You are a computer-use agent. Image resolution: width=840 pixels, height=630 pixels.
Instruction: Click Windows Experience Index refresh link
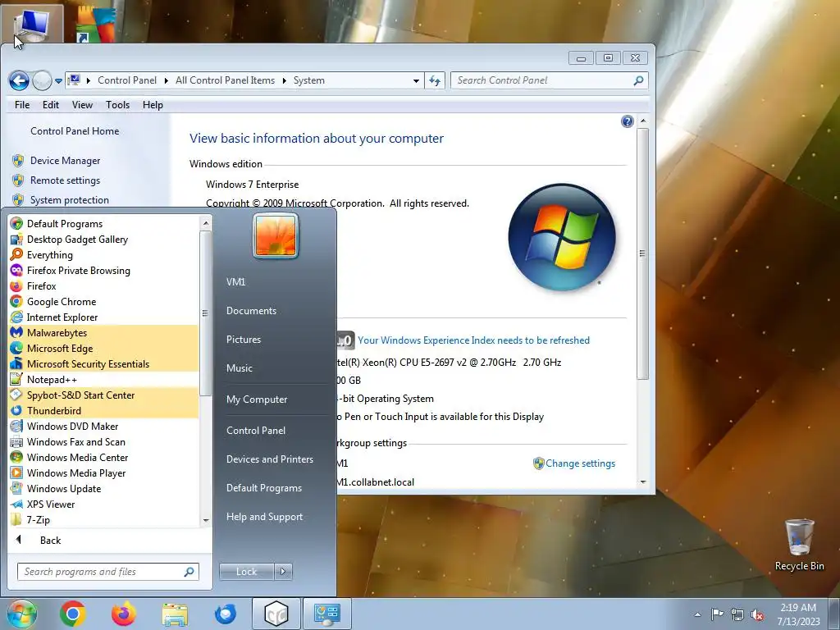click(473, 340)
